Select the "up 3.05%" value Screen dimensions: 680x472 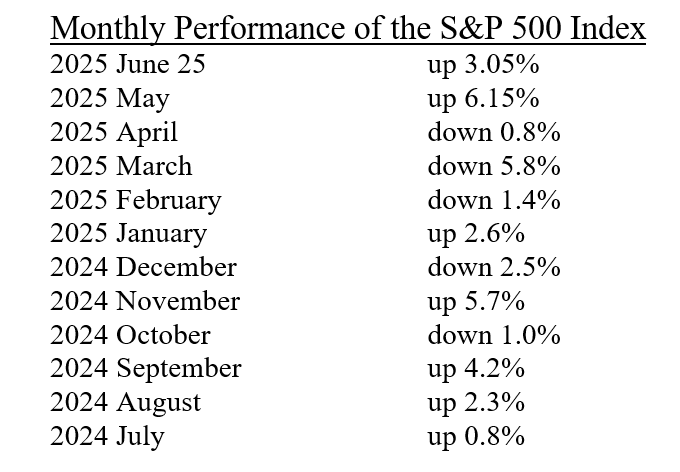click(484, 65)
